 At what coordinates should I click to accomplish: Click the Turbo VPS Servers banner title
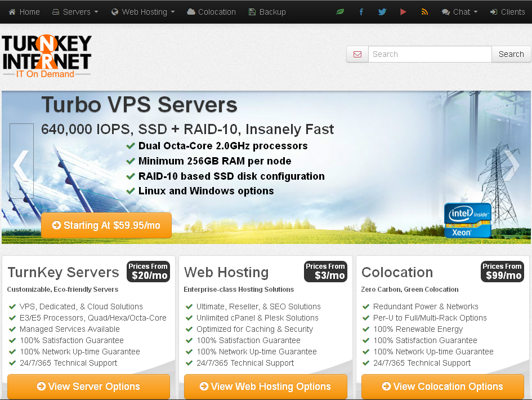pyautogui.click(x=139, y=104)
